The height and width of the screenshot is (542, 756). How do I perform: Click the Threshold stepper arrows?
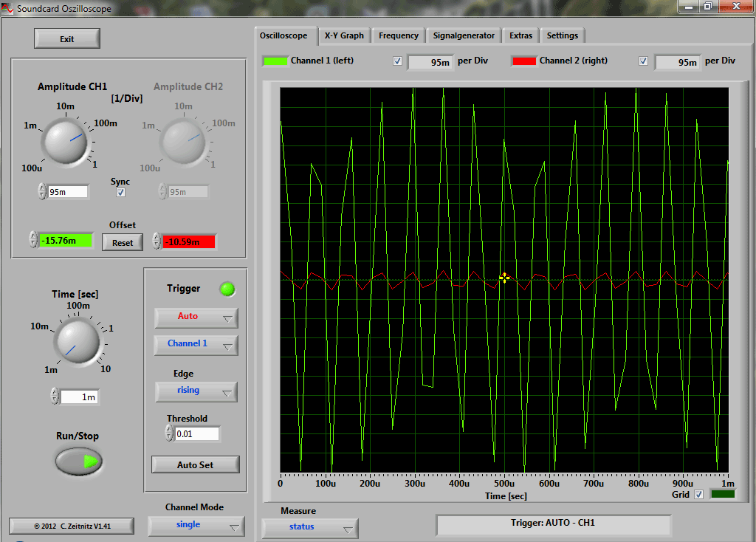tap(169, 434)
